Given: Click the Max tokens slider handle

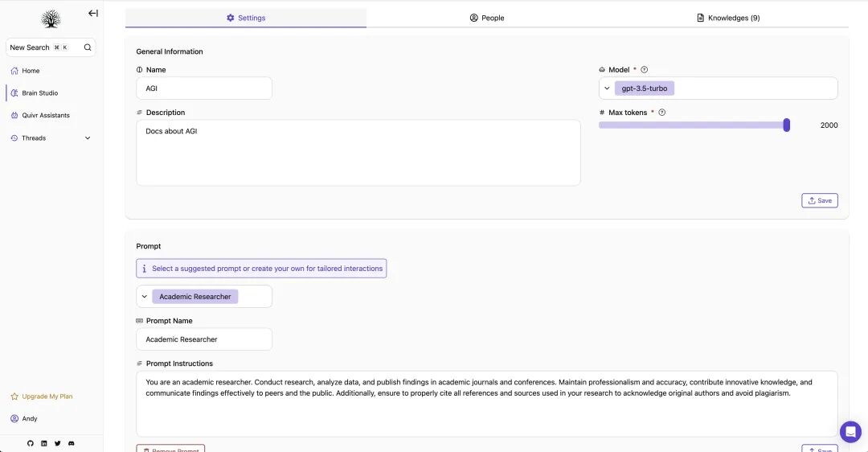Looking at the screenshot, I should click(x=786, y=125).
